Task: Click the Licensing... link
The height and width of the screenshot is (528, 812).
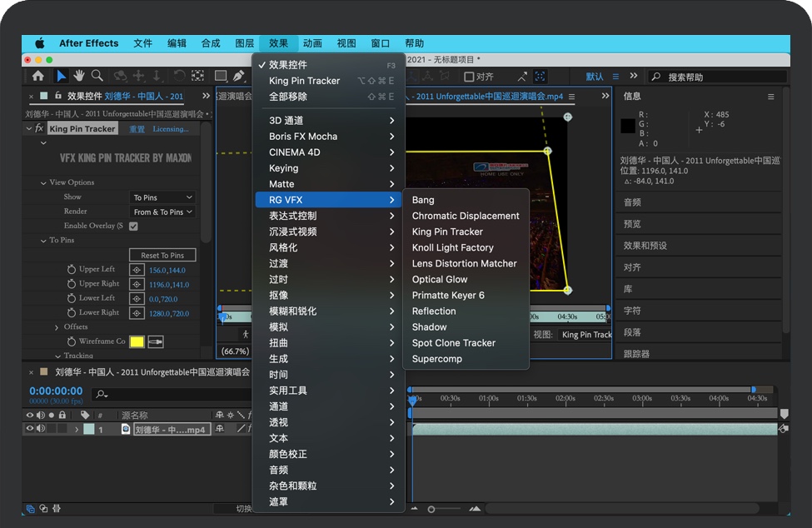Action: 171,129
